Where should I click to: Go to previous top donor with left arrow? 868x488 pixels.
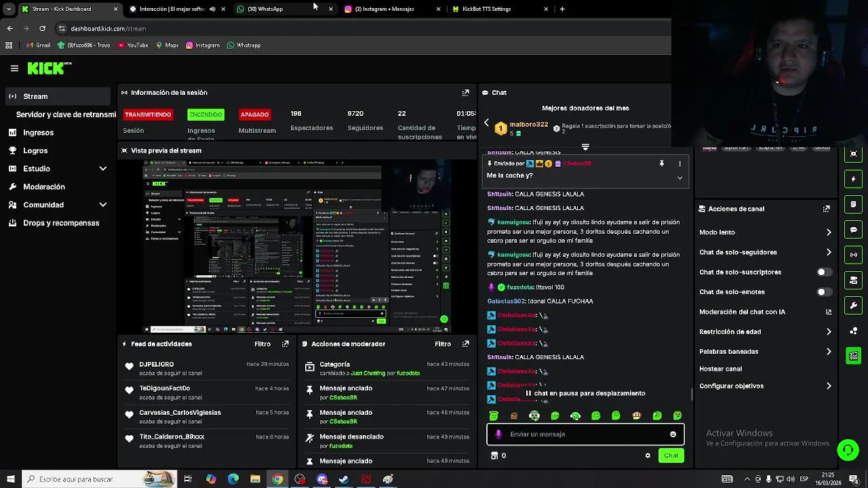pyautogui.click(x=486, y=123)
